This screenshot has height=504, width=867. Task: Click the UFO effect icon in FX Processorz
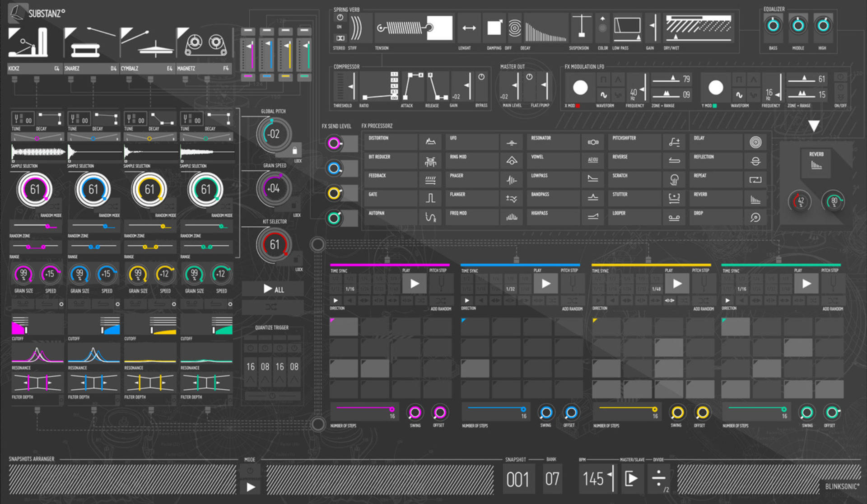tap(512, 141)
